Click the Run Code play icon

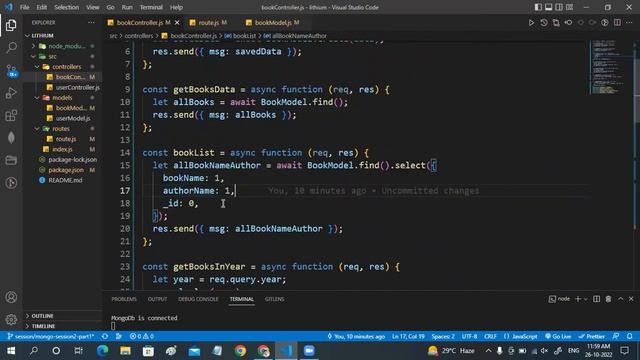[531, 22]
